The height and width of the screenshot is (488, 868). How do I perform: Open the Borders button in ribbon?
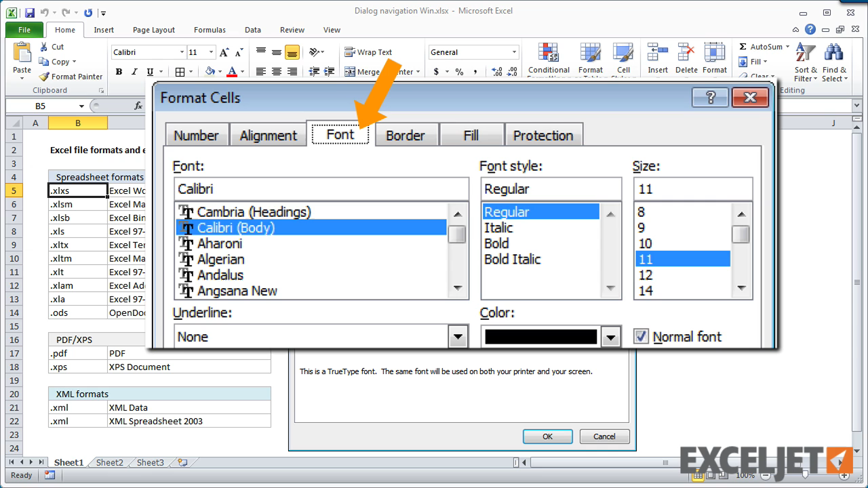pyautogui.click(x=180, y=72)
